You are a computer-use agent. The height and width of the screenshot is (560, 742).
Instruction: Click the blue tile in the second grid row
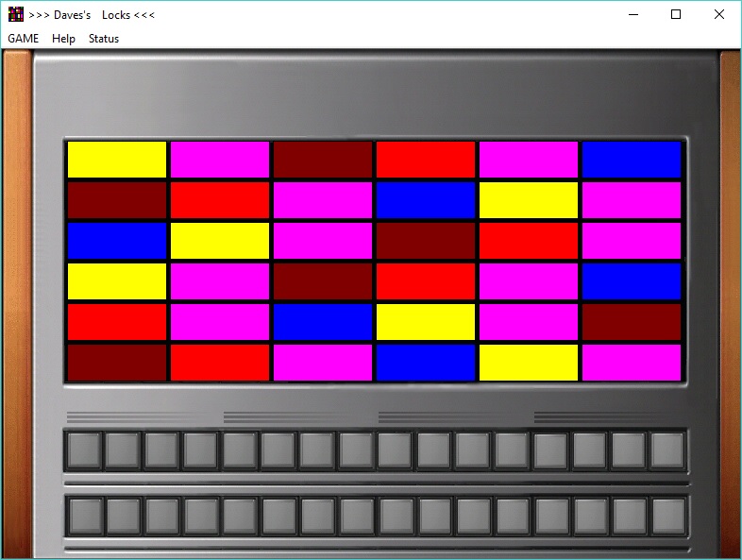(x=426, y=200)
